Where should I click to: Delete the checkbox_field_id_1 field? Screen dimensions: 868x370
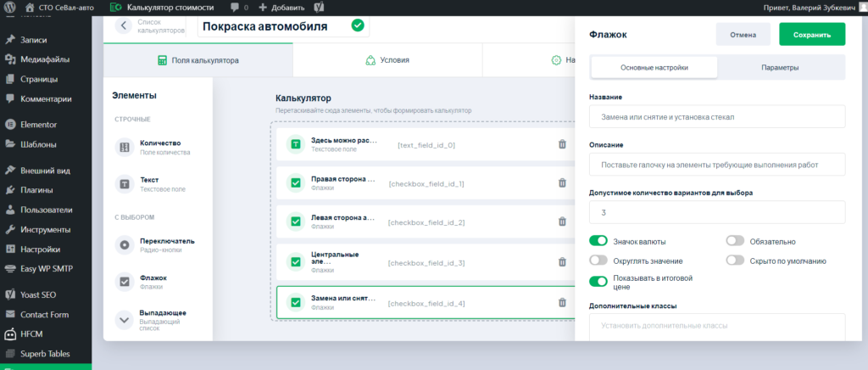point(562,182)
